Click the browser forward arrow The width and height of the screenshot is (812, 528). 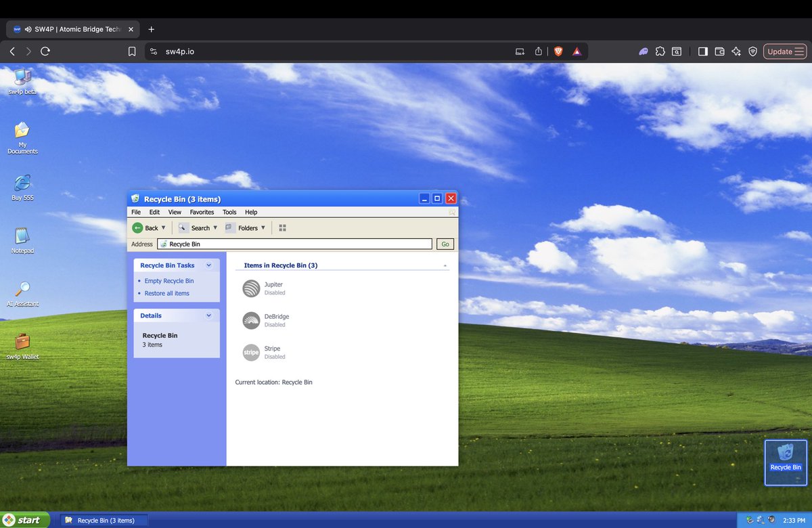pyautogui.click(x=28, y=51)
